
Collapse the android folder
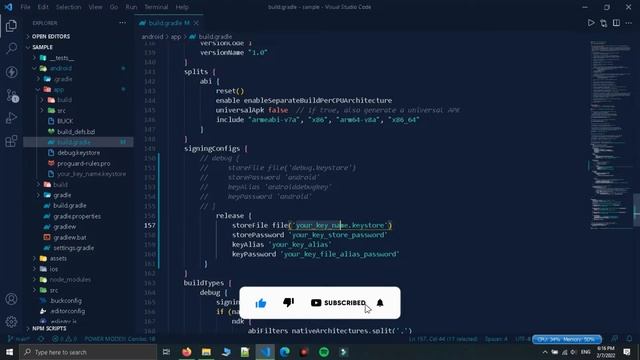60,69
